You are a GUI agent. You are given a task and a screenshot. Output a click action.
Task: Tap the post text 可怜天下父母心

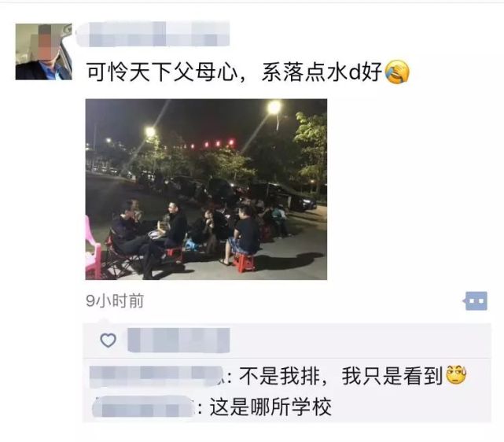(x=162, y=72)
